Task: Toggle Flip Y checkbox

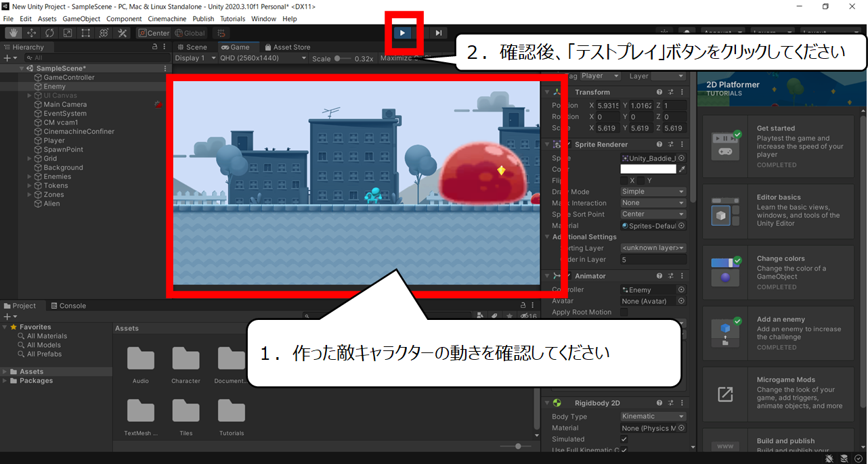Action: pos(642,181)
